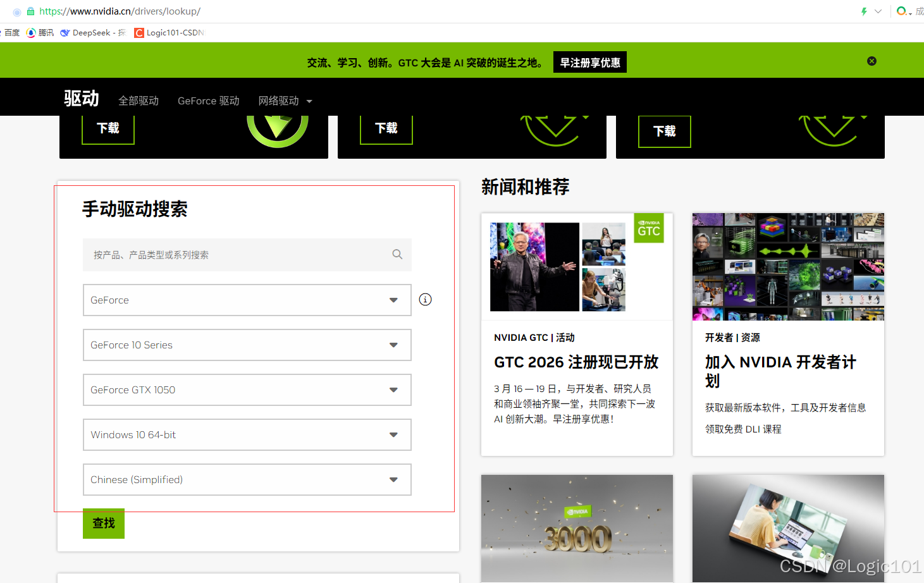Select the 全部驱动 nav item
This screenshot has height=583, width=924.
(139, 101)
